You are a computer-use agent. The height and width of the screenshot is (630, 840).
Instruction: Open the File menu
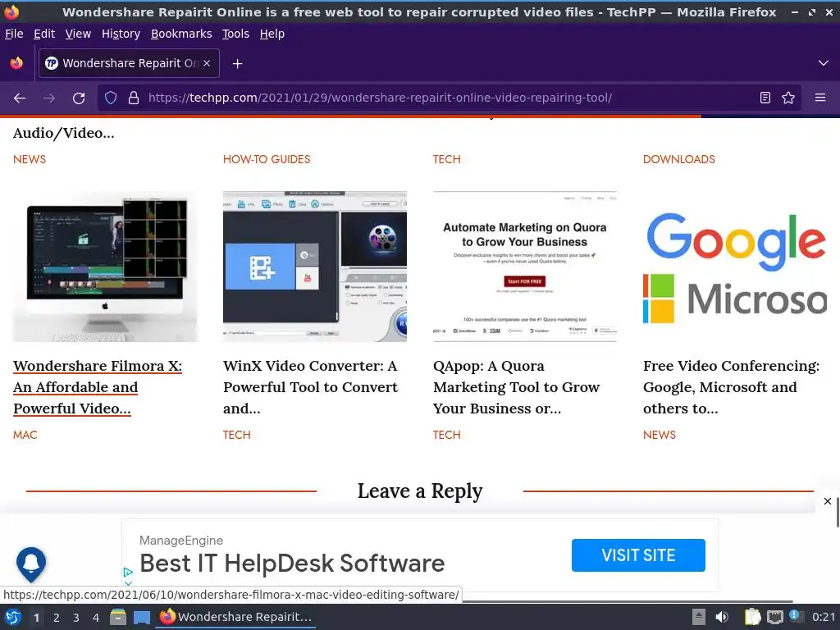[x=14, y=34]
